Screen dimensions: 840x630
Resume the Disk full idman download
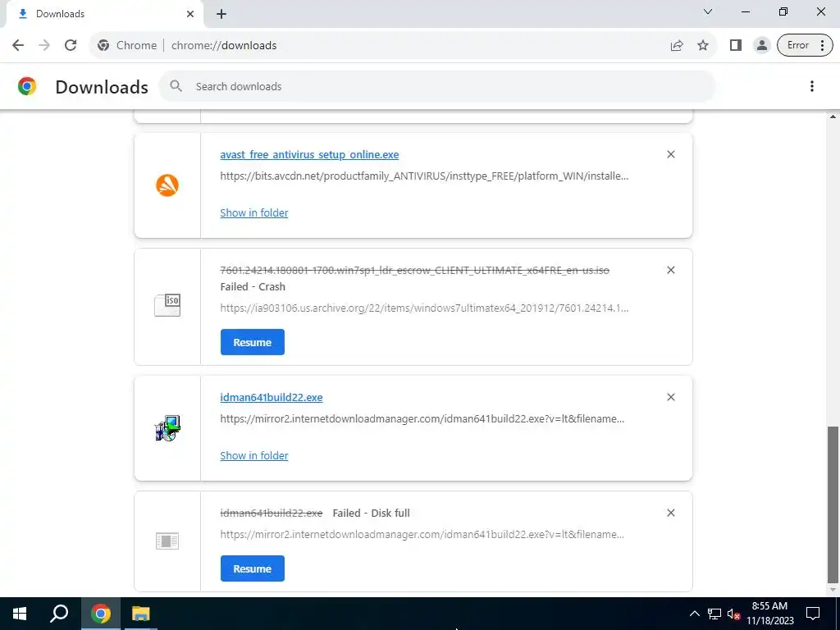point(253,569)
